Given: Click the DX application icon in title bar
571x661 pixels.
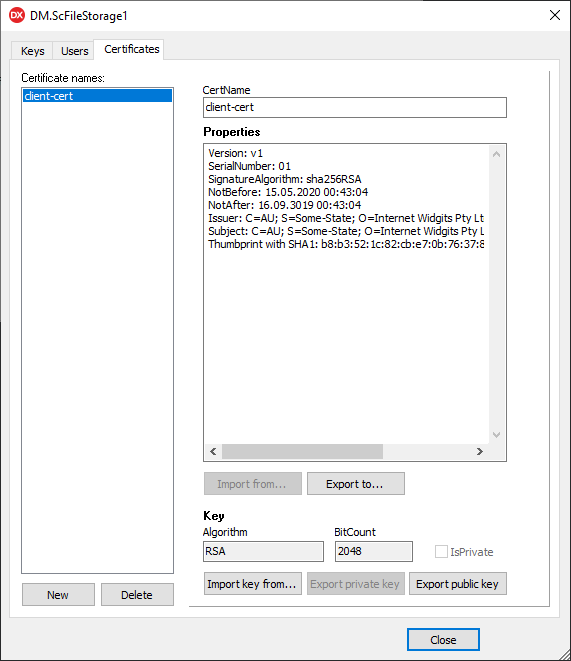Looking at the screenshot, I should (x=17, y=16).
